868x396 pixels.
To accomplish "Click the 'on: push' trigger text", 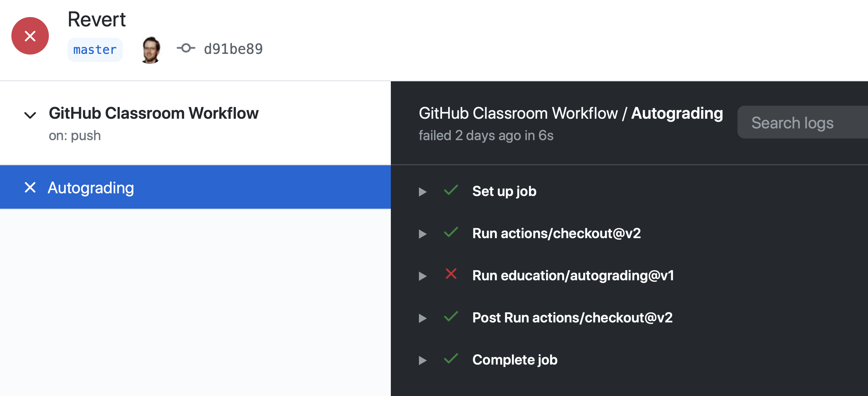I will point(75,135).
